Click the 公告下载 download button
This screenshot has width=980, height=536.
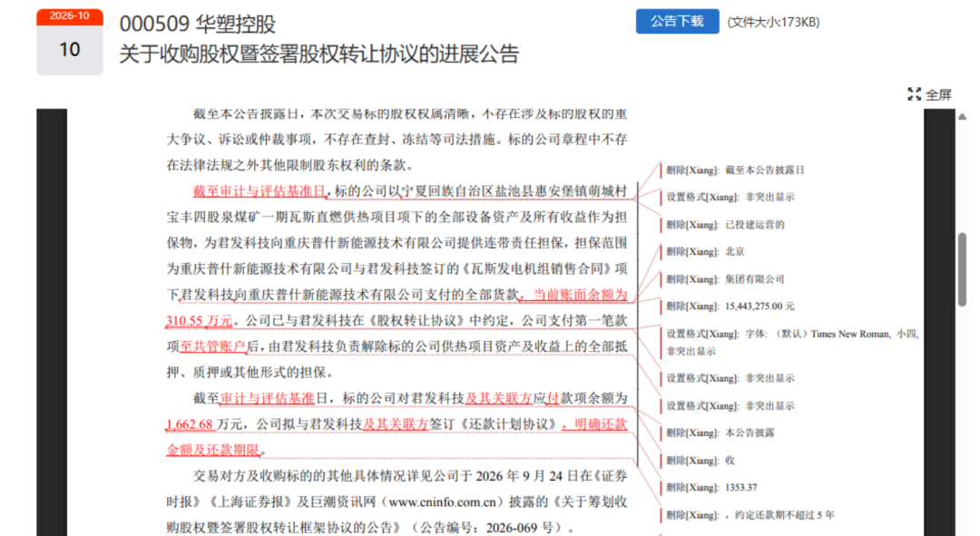pyautogui.click(x=677, y=21)
